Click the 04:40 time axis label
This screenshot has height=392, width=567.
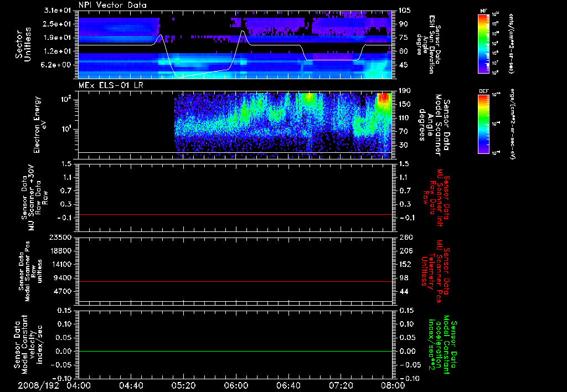(131, 385)
